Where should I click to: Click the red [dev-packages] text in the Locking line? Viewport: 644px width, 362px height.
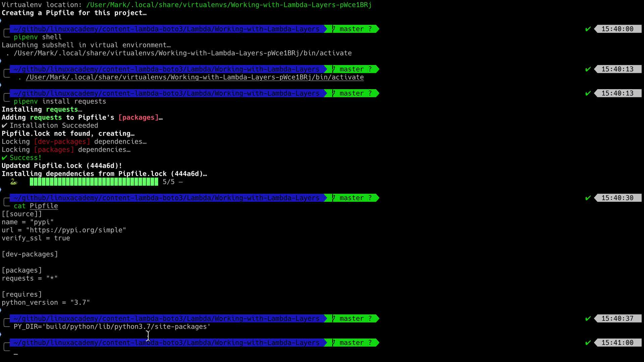click(62, 142)
